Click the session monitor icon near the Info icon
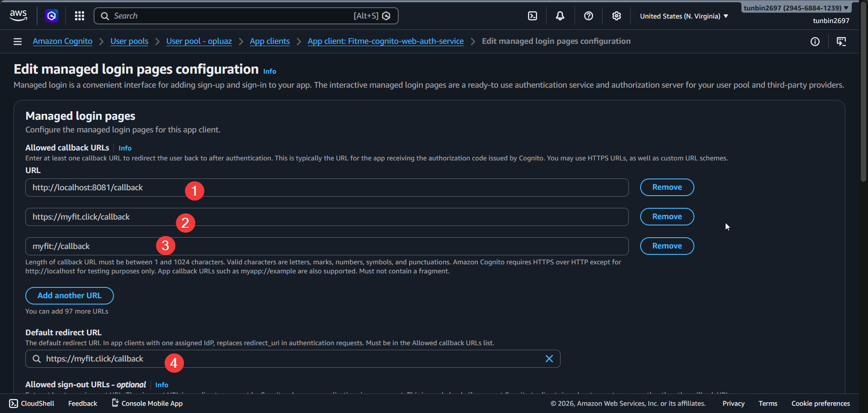This screenshot has width=868, height=413. click(x=842, y=42)
